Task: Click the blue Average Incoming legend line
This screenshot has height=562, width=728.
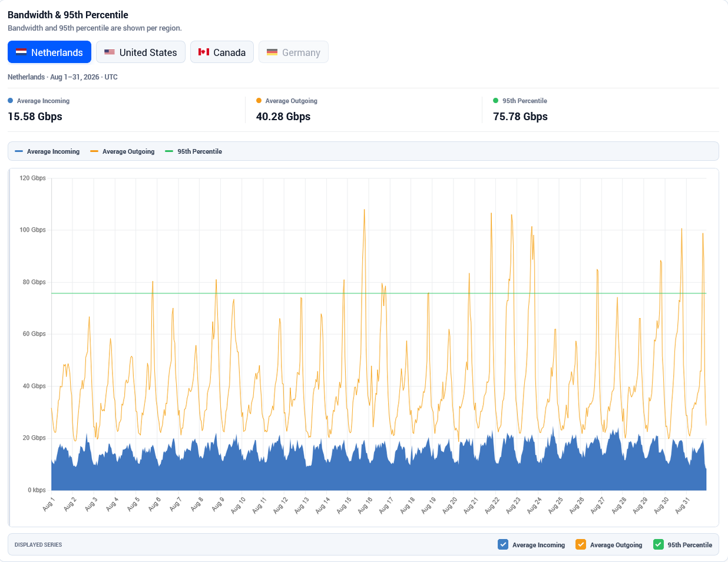Action: point(19,151)
